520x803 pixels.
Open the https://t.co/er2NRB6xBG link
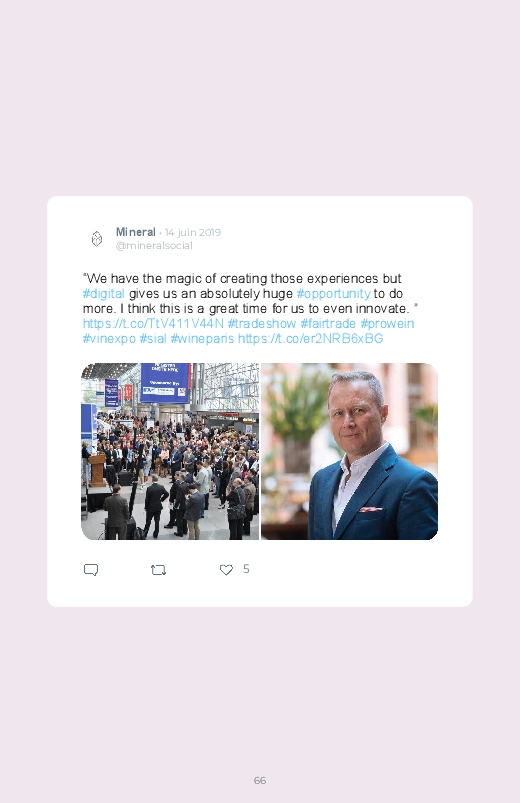pyautogui.click(x=310, y=339)
